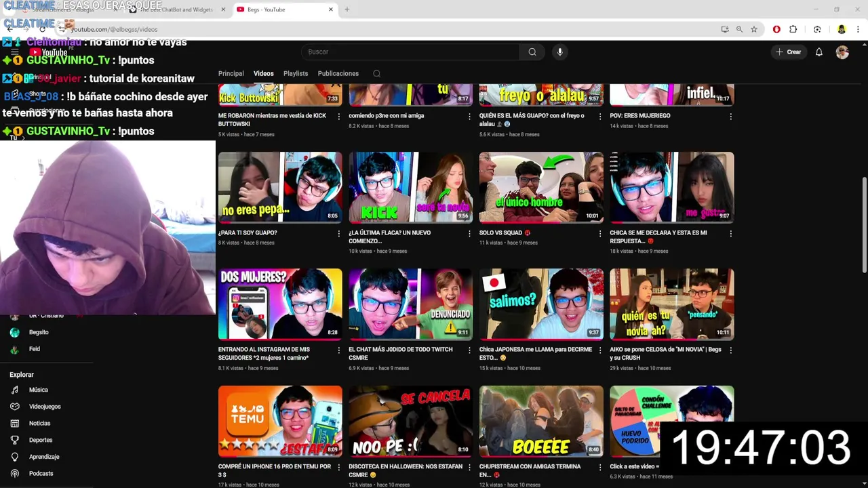Open the Chrome three-dot menu
The image size is (868, 488).
coord(859,29)
